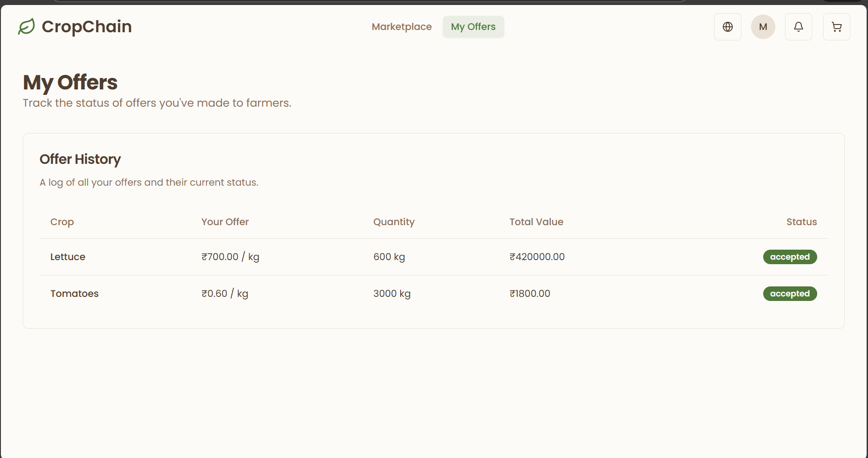Open the language globe menu

click(x=727, y=27)
